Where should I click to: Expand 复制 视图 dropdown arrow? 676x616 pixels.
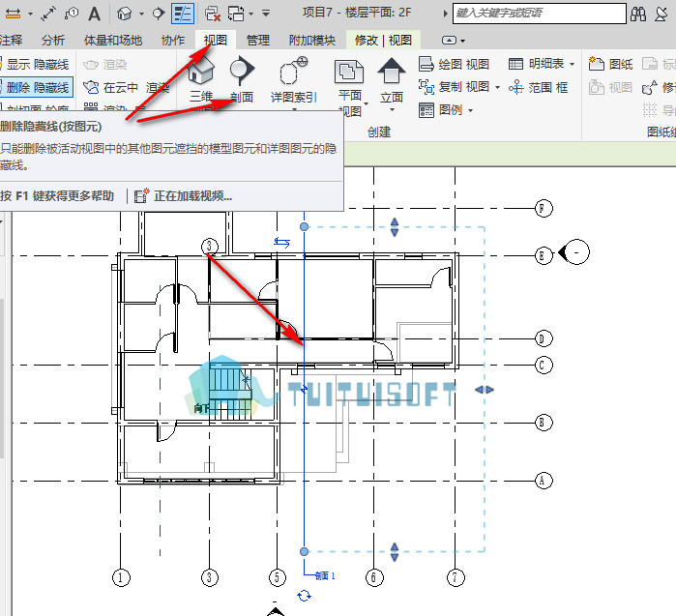(497, 87)
